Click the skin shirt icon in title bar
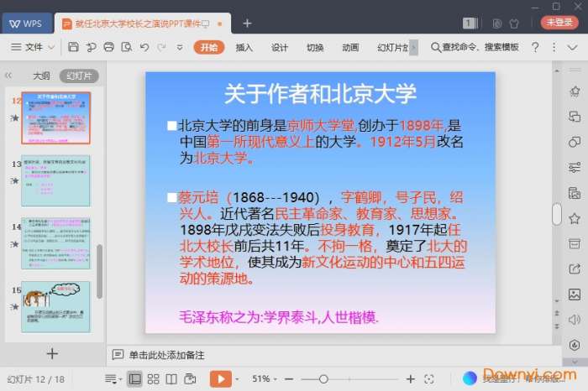The width and height of the screenshot is (588, 391). (x=514, y=23)
